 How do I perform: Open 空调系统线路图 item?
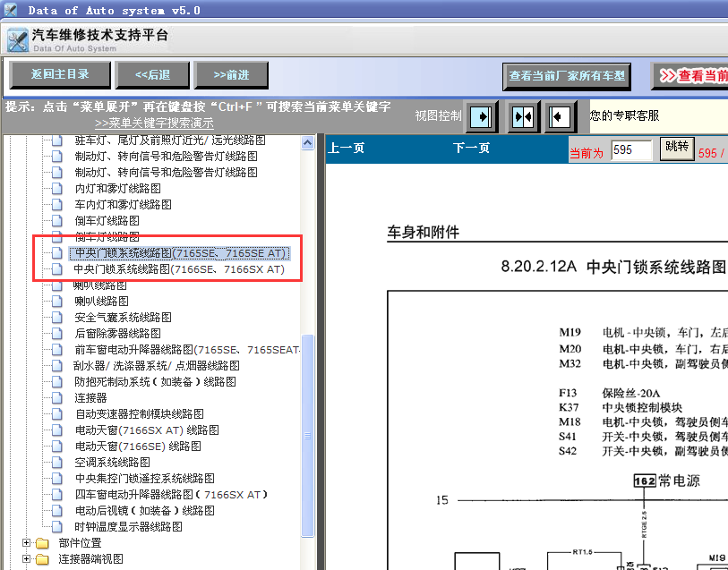(x=112, y=463)
